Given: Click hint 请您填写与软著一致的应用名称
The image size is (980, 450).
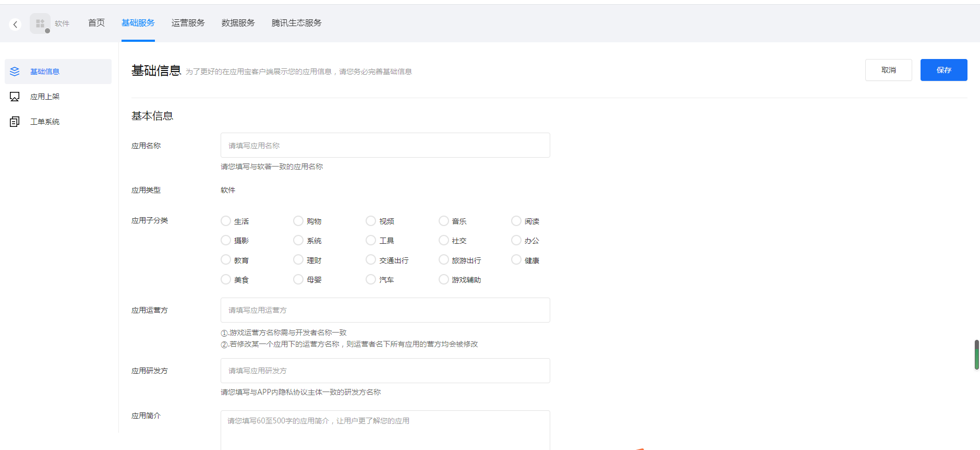Looking at the screenshot, I should pyautogui.click(x=272, y=167).
